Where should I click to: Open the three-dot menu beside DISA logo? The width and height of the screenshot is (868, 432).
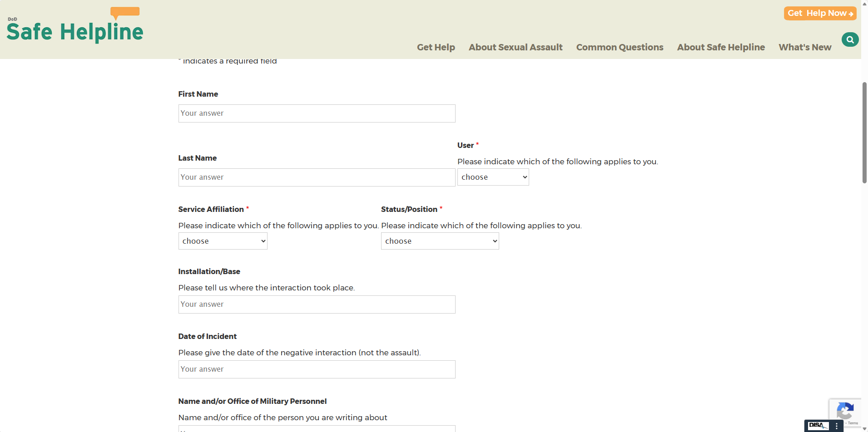tap(837, 426)
